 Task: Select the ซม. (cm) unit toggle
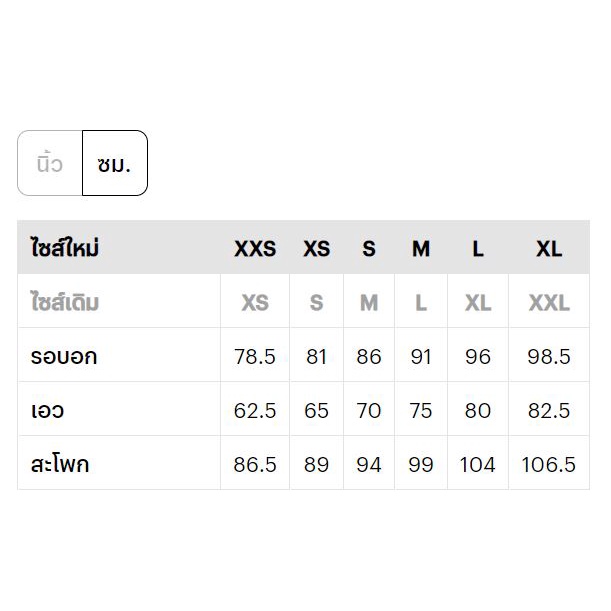click(115, 163)
